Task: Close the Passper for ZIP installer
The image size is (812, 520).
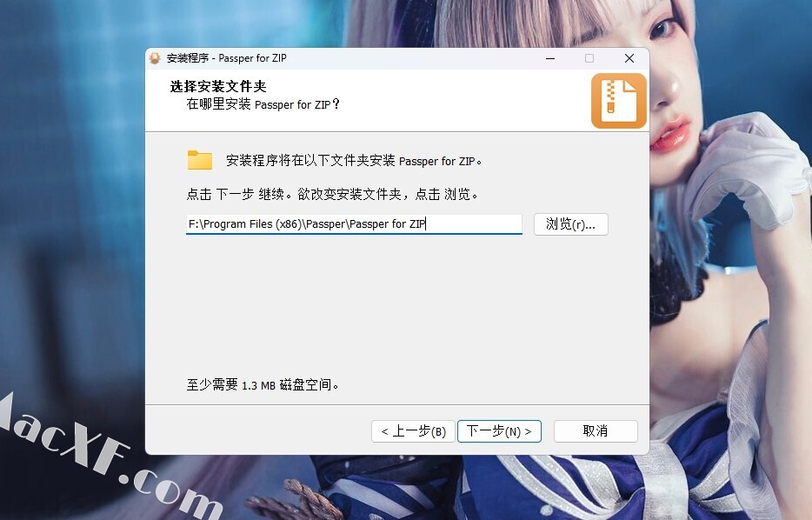Action: click(x=629, y=58)
